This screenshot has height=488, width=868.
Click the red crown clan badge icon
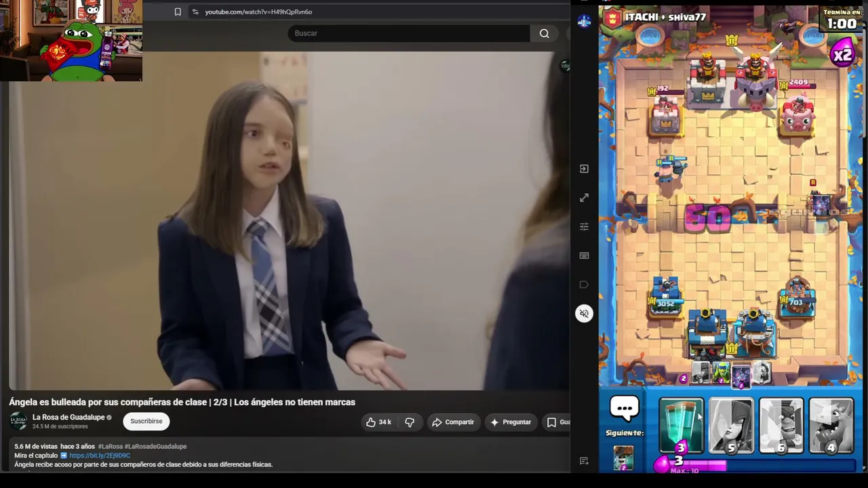pos(612,18)
